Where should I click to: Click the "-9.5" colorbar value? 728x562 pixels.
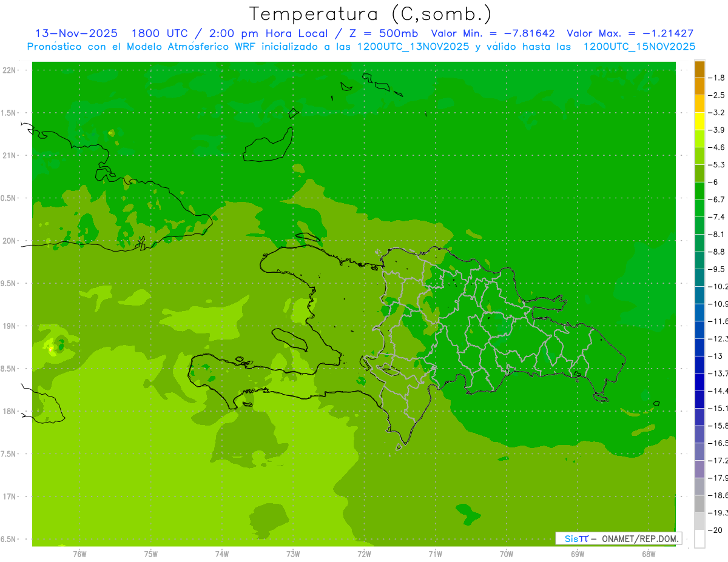(717, 269)
